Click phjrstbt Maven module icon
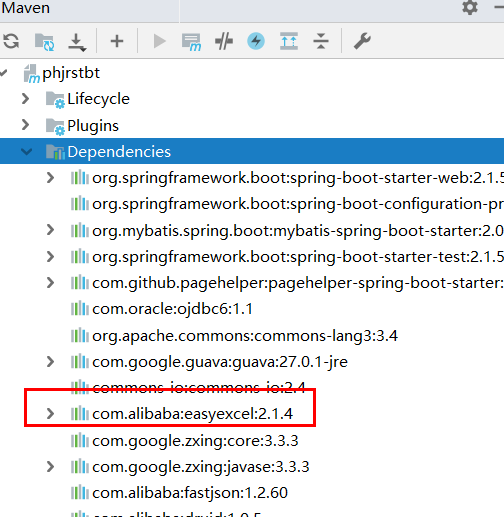The width and height of the screenshot is (504, 517). [32, 73]
